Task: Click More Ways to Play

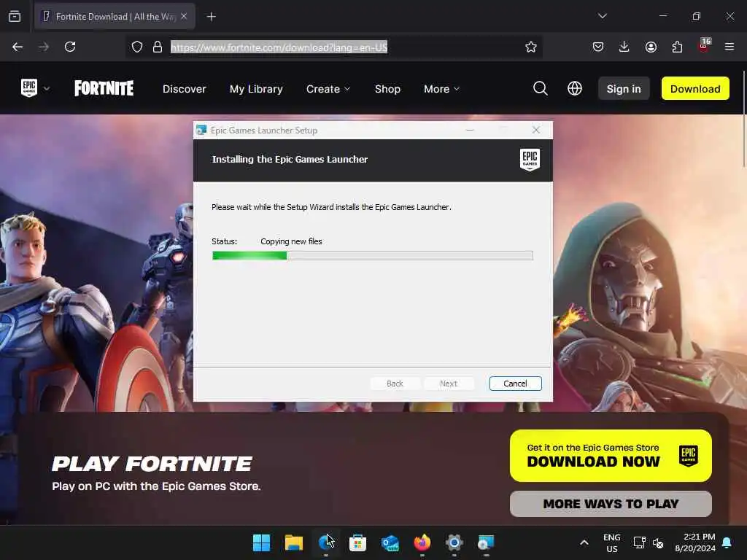Action: coord(611,504)
